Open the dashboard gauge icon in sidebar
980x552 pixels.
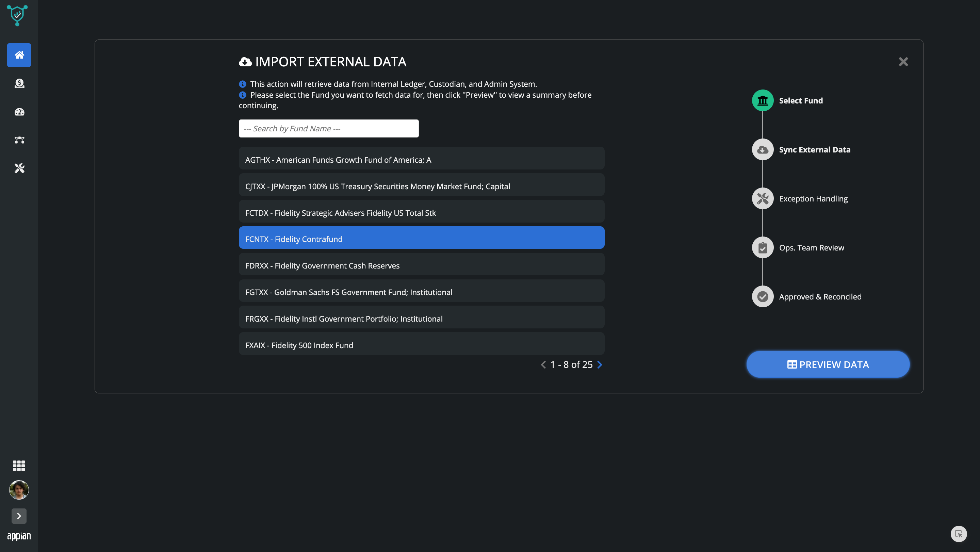tap(19, 112)
